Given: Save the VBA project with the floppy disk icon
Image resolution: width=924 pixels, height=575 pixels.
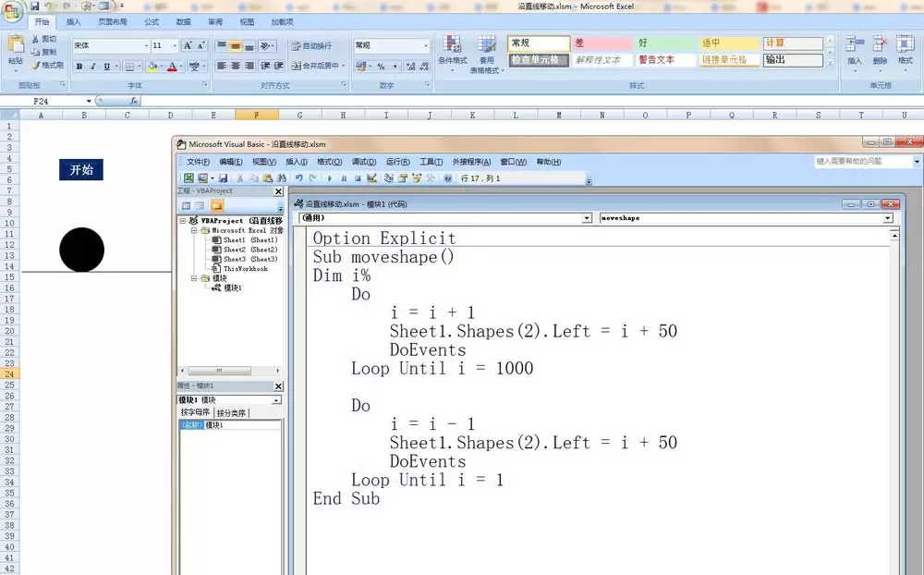Looking at the screenshot, I should coord(223,178).
